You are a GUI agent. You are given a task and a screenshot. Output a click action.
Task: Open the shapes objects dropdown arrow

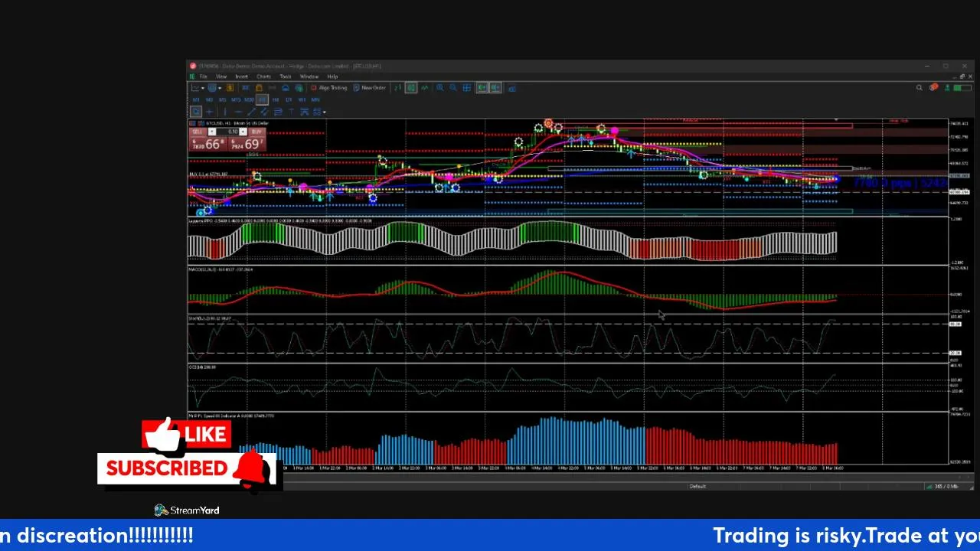(x=324, y=112)
